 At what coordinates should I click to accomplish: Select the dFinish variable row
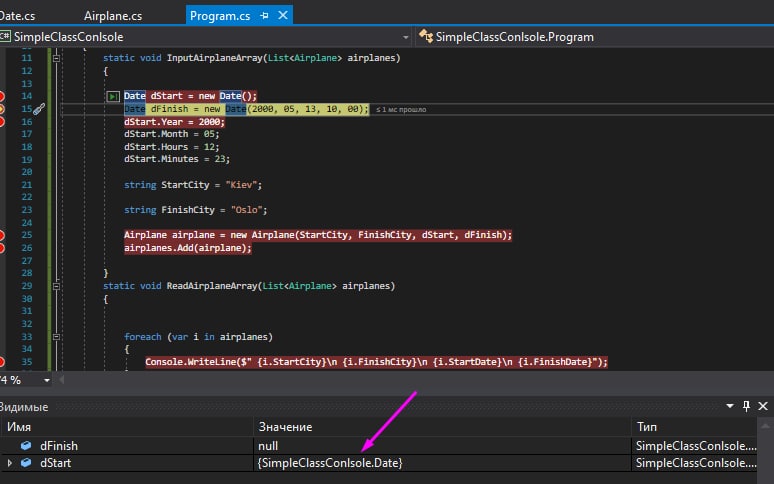[378, 446]
